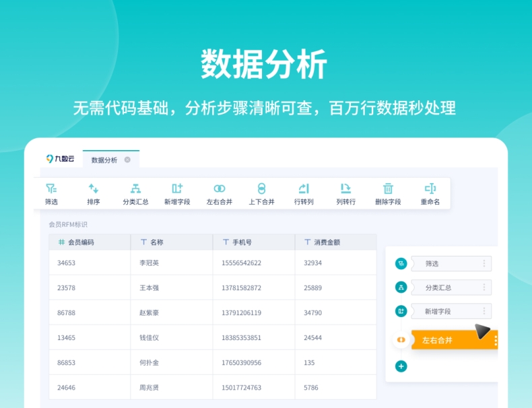Select cell 17650390956

tap(254, 362)
